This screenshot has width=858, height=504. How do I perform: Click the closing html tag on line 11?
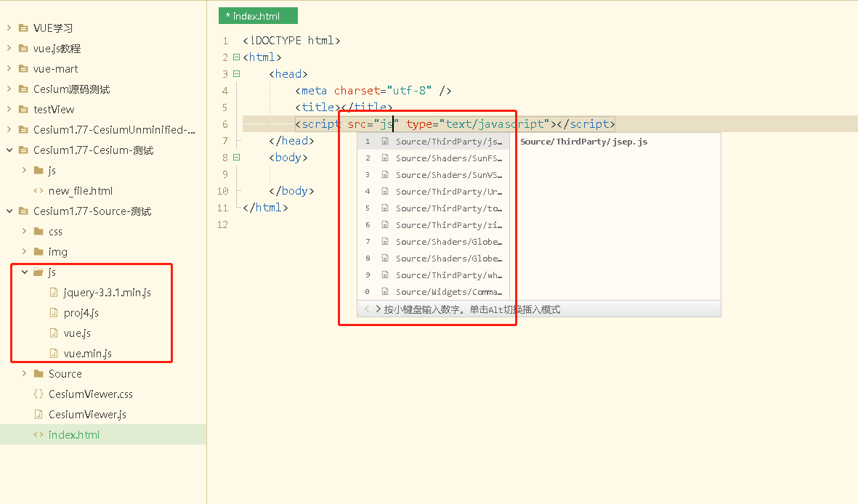[265, 208]
